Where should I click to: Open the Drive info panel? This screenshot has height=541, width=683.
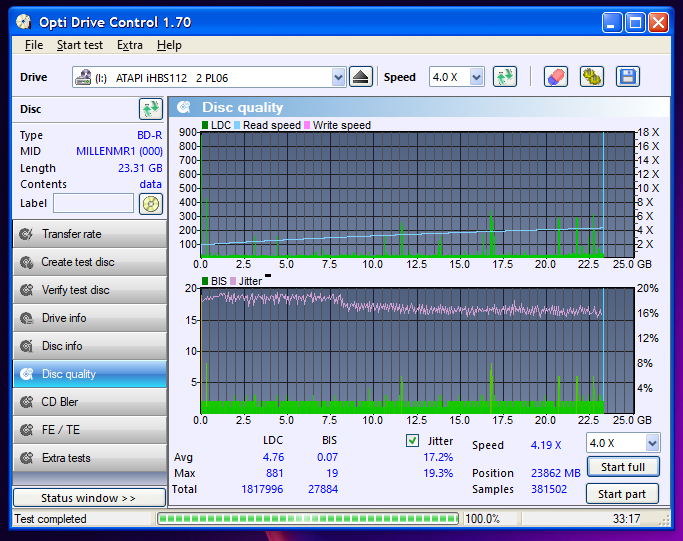(x=90, y=318)
